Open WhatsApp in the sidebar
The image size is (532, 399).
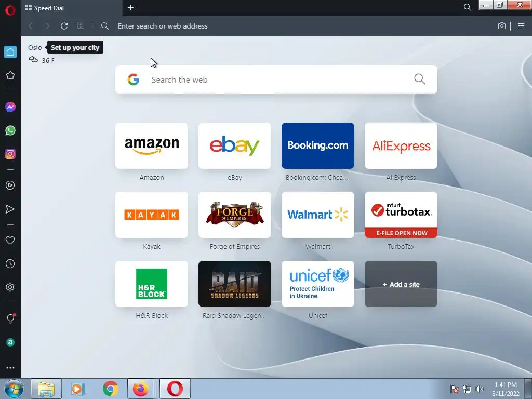tap(10, 130)
